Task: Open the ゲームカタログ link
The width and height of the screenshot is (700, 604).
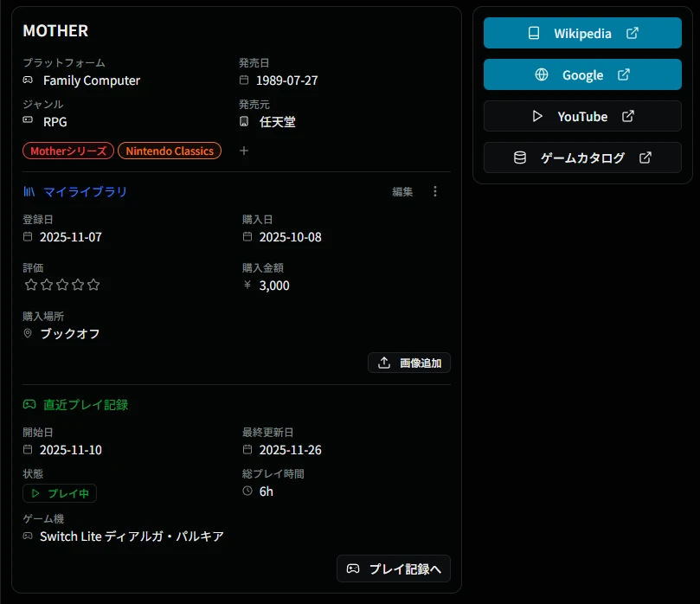Action: tap(582, 157)
